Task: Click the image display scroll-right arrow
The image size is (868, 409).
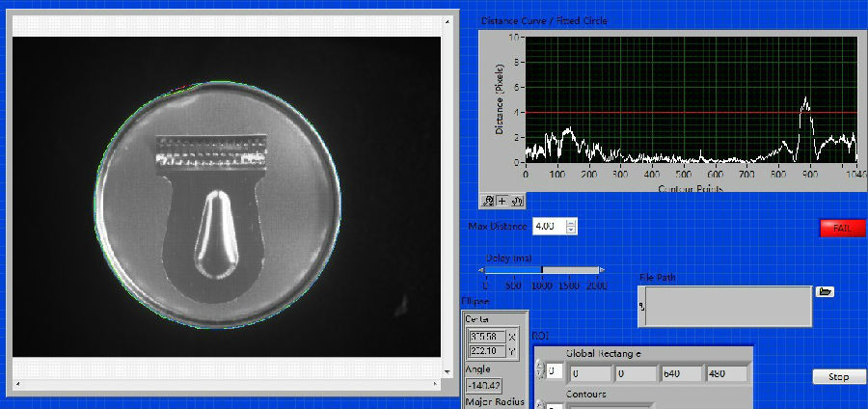Action: (x=435, y=385)
